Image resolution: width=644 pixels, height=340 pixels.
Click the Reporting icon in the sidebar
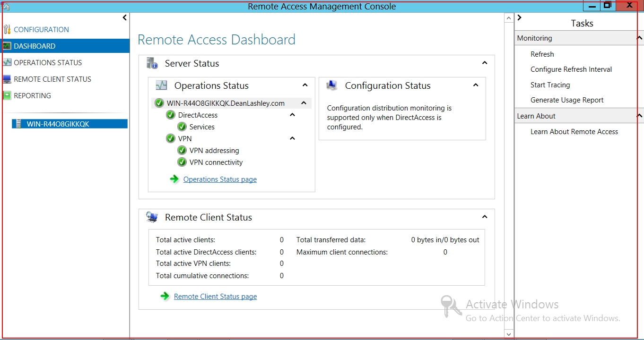[7, 95]
